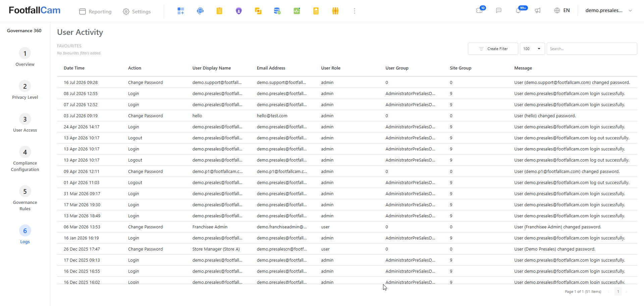
Task: Click the previous page pagination arrow
Action: pos(609,292)
